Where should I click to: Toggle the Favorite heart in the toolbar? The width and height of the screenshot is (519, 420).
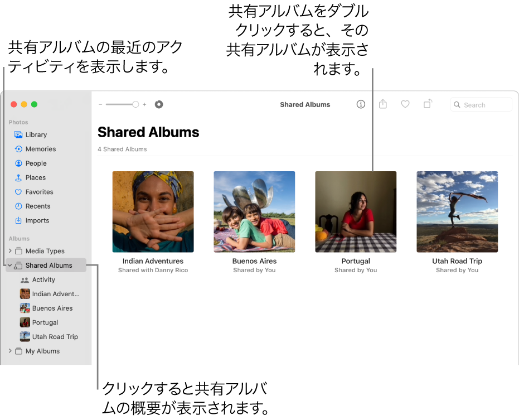click(x=405, y=104)
